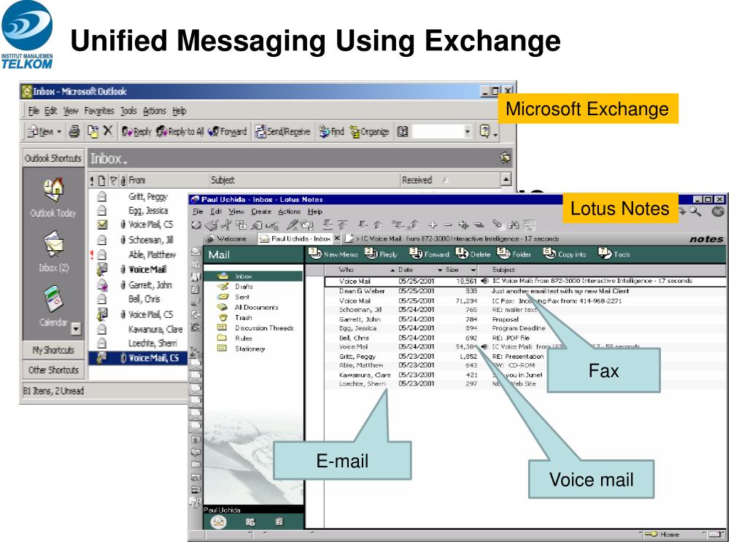This screenshot has height=560, width=747.
Task: Select the Schoeman, Jill message in Outlook
Action: pos(150,239)
